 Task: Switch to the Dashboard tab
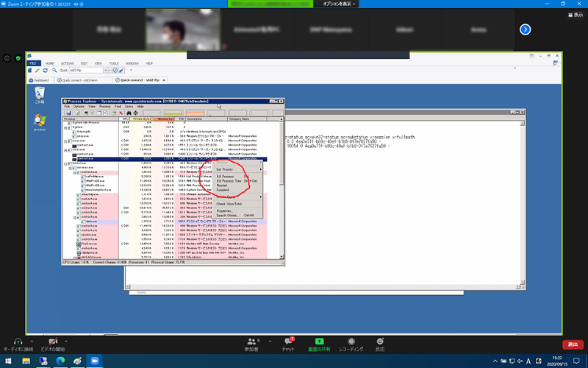40,79
